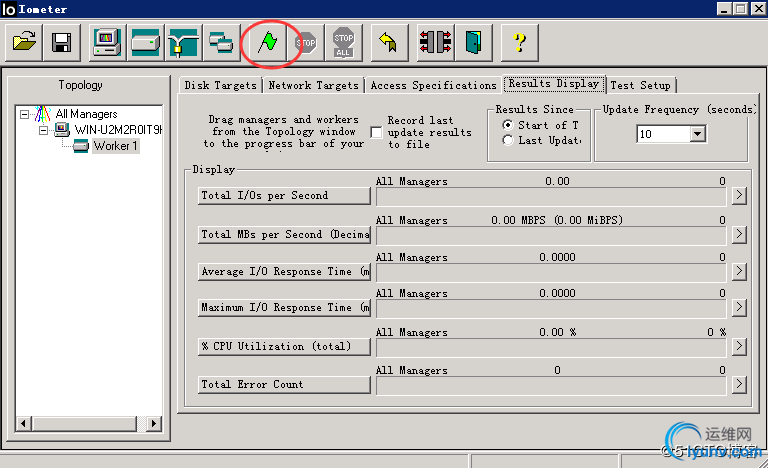768x468 pixels.
Task: Click Total MBs per Second progress bar
Action: click(x=551, y=235)
